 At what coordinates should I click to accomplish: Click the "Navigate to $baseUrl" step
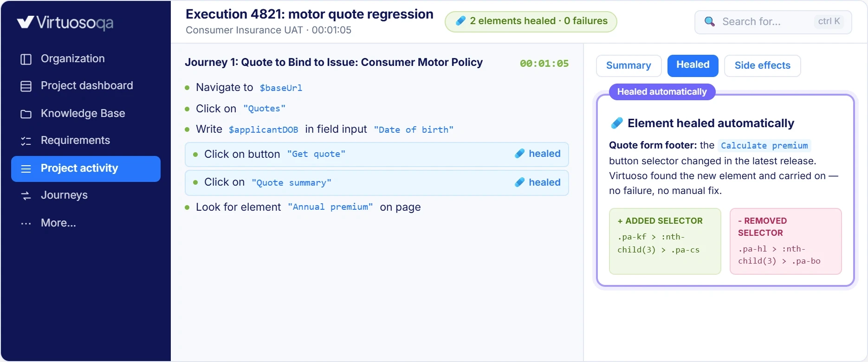pos(376,88)
